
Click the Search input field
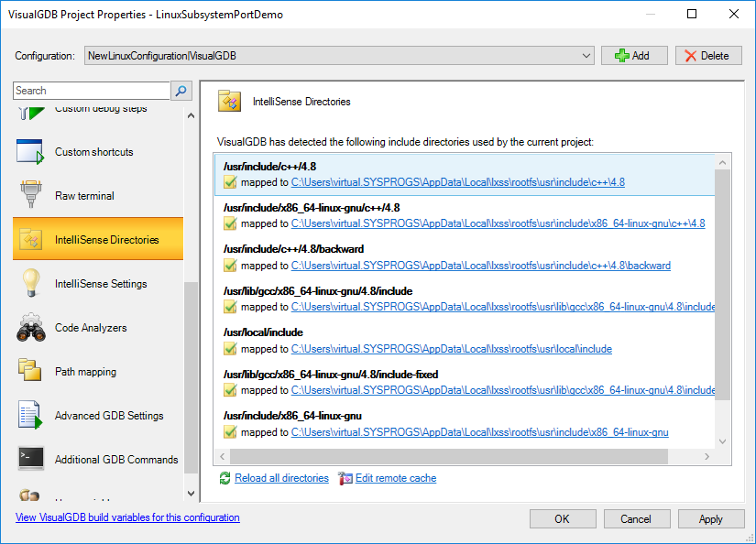(x=92, y=91)
